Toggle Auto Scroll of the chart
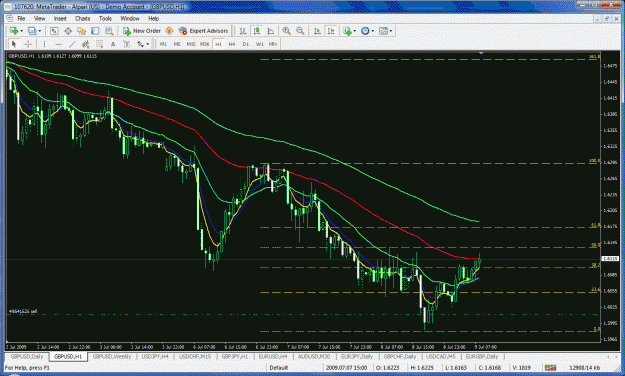Screen dimensions: 625x376 click(317, 31)
